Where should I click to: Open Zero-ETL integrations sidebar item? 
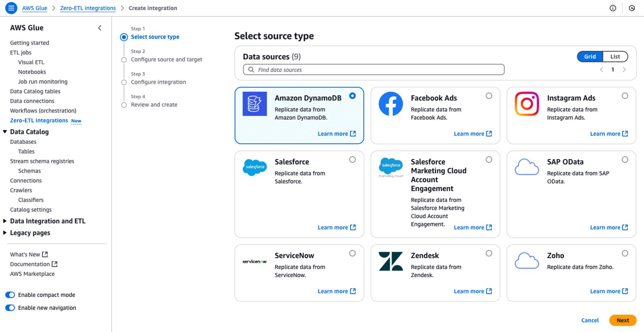(x=39, y=120)
